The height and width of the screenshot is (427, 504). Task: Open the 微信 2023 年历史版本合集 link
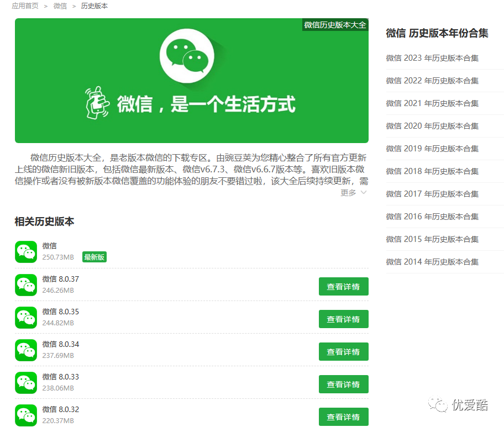[432, 58]
